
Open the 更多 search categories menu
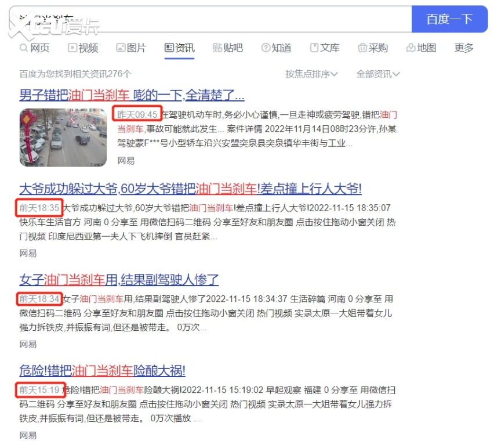(464, 48)
